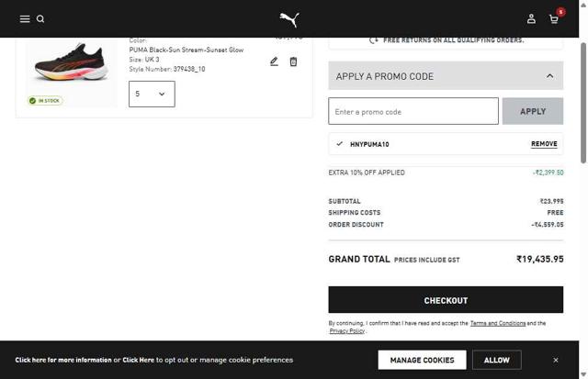
Task: Open the Terms and Conditions link
Action: (498, 323)
